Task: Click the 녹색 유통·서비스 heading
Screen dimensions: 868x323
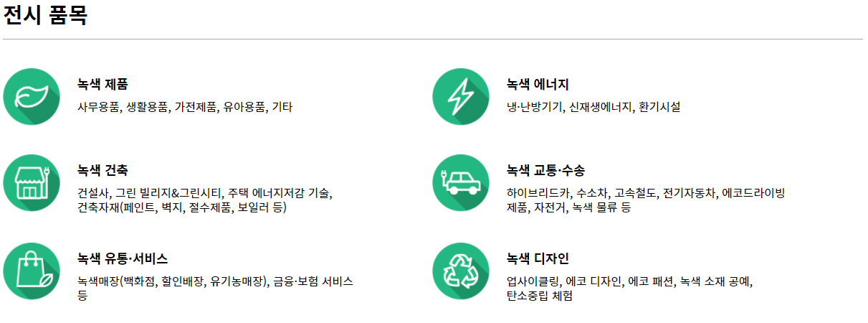Action: click(x=123, y=259)
